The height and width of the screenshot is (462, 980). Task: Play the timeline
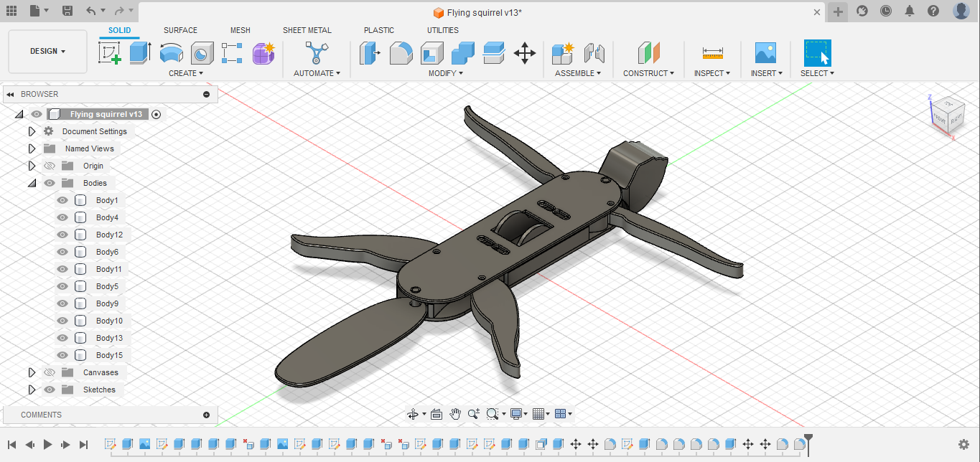tap(47, 445)
